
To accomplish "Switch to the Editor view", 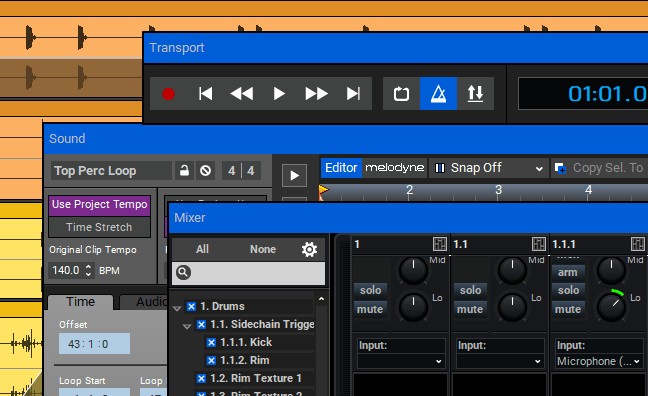I will click(x=341, y=168).
